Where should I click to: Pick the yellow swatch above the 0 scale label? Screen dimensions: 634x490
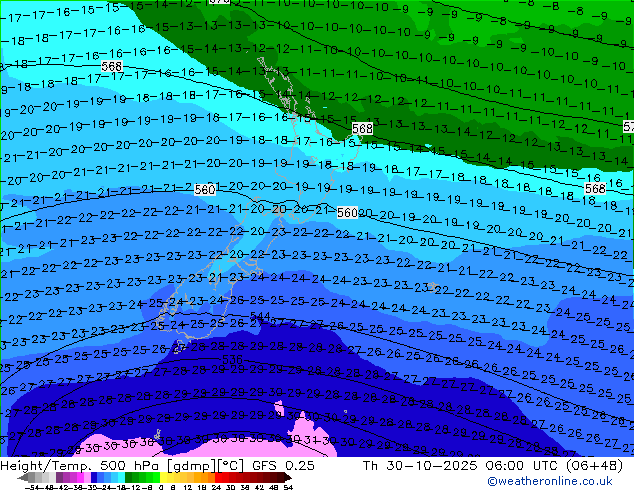(x=163, y=477)
